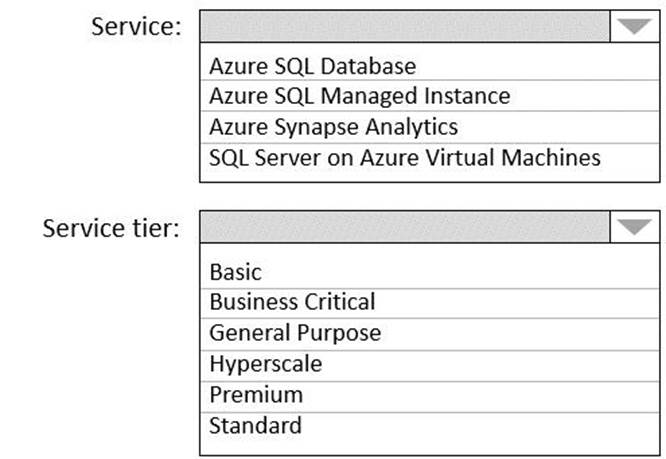Select the Standard tier option
Image resolution: width=666 pixels, height=459 pixels.
pos(255,425)
